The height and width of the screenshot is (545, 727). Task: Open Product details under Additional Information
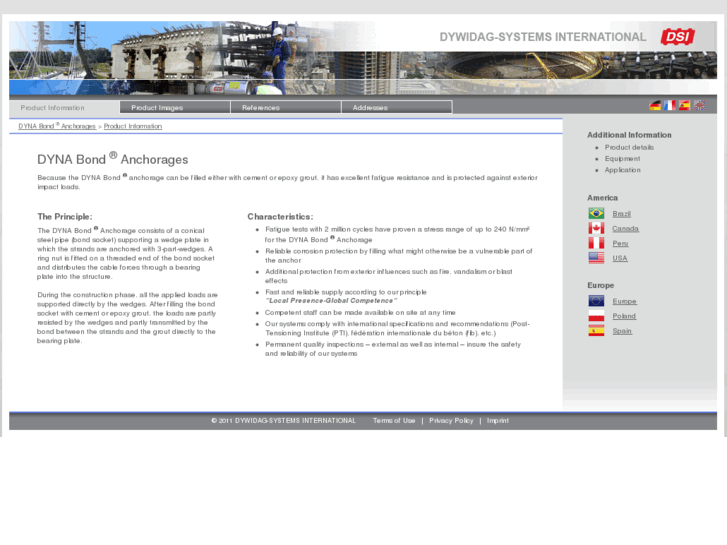pyautogui.click(x=629, y=147)
